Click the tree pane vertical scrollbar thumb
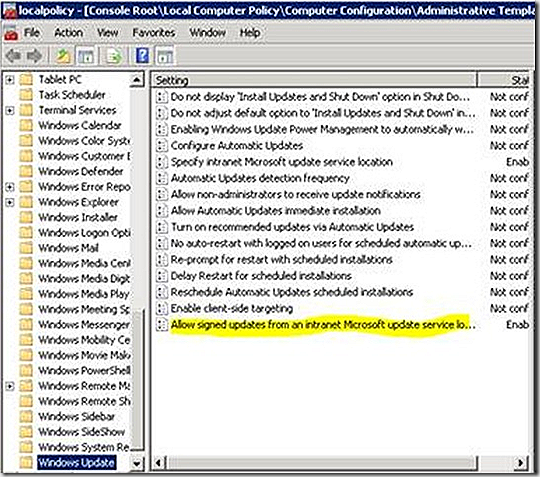 [x=137, y=379]
